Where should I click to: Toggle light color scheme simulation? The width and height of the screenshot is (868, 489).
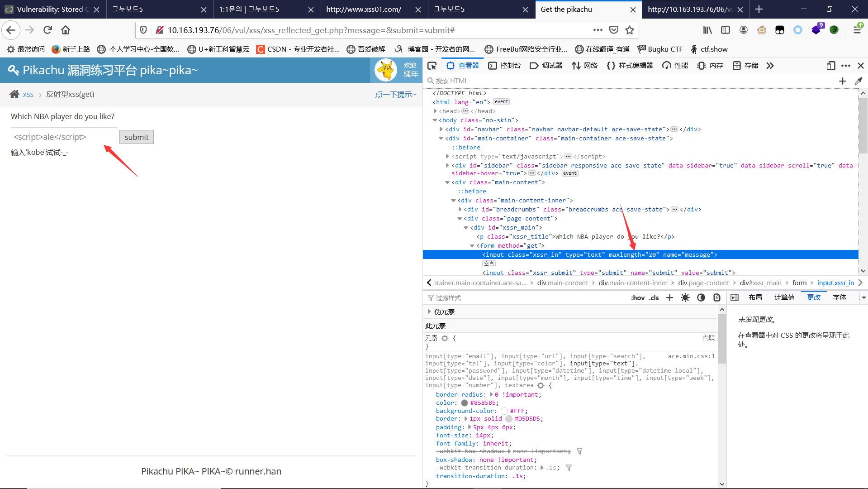tap(685, 297)
